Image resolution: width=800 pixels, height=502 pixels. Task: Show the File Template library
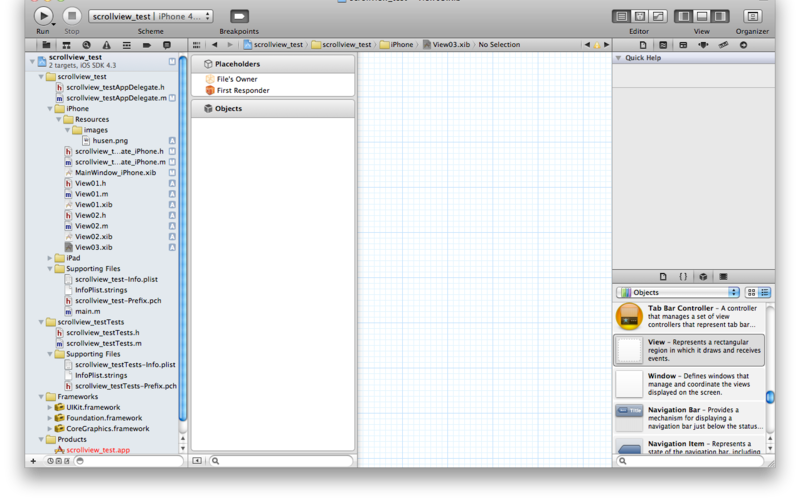coord(663,277)
